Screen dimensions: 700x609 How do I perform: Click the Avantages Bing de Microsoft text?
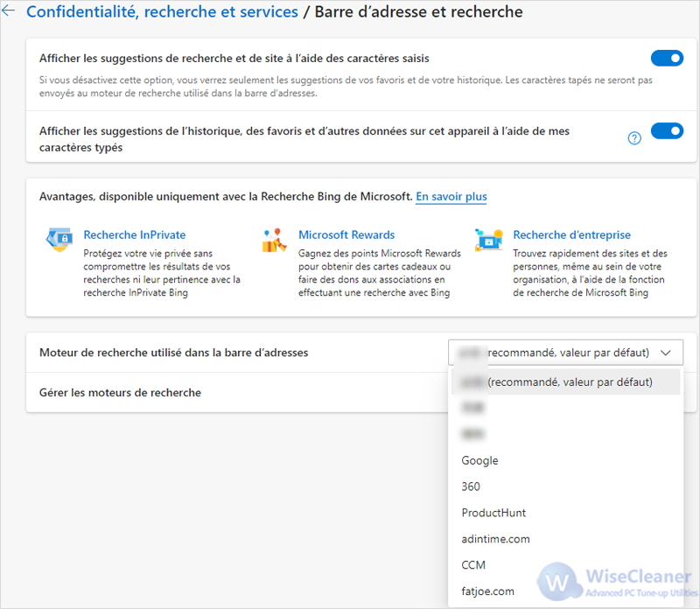[x=226, y=197]
